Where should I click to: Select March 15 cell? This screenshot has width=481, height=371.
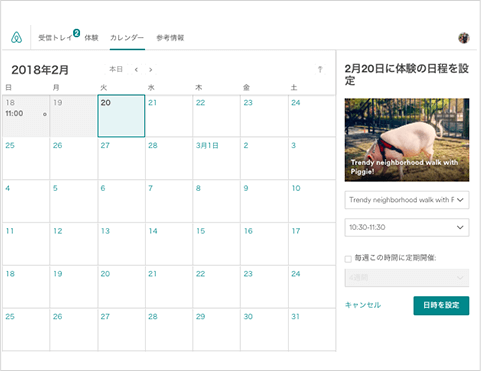pyautogui.click(x=216, y=244)
